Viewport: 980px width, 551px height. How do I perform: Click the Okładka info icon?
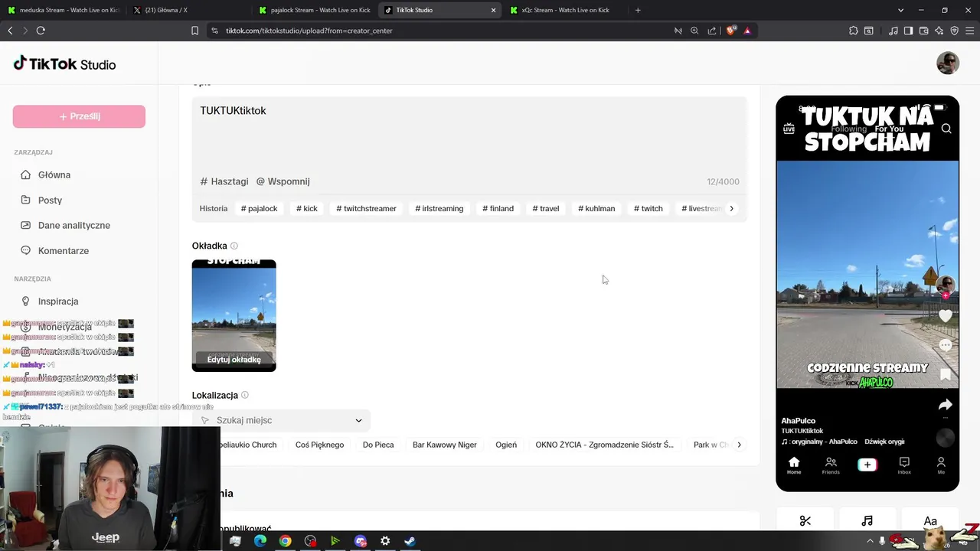[x=234, y=246]
